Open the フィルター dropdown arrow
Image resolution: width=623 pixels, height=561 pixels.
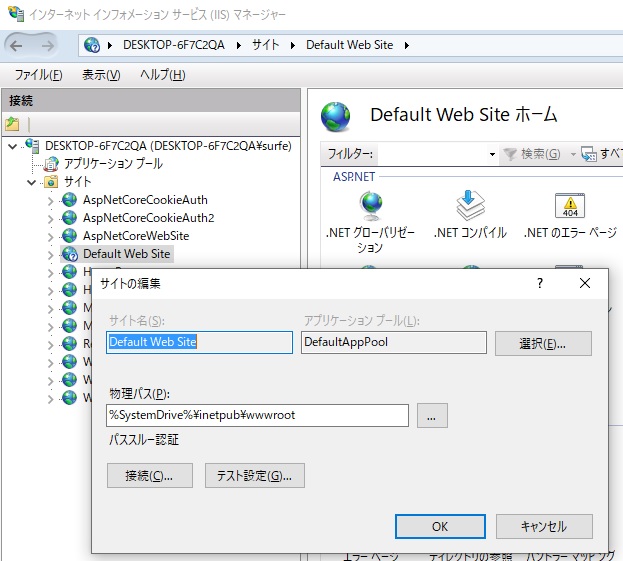492,154
